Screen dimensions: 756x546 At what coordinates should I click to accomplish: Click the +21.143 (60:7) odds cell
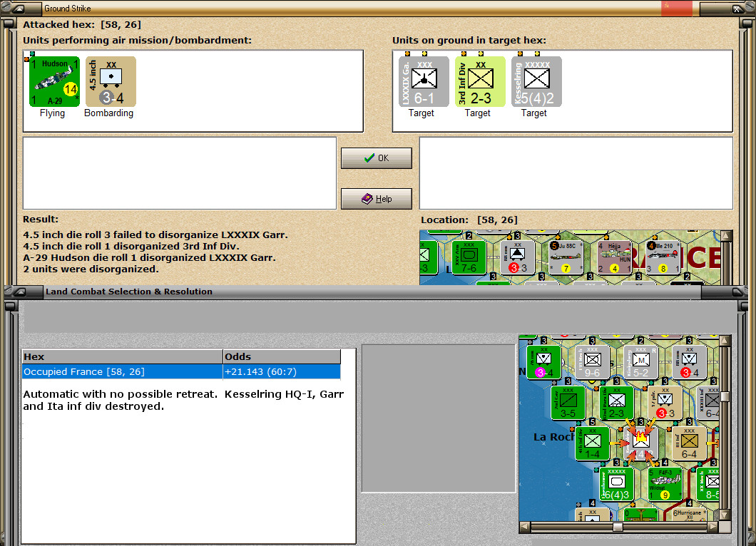tap(282, 371)
